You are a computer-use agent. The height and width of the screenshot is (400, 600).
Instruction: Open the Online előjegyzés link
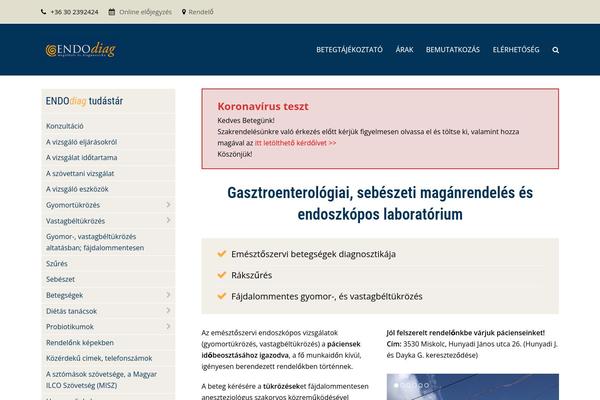tap(145, 12)
